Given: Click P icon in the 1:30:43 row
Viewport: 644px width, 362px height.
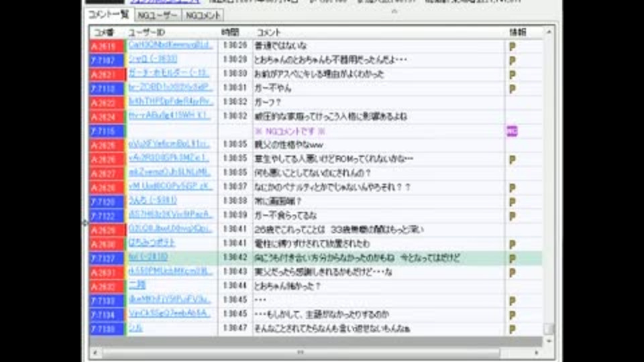Looking at the screenshot, I should click(x=512, y=273).
